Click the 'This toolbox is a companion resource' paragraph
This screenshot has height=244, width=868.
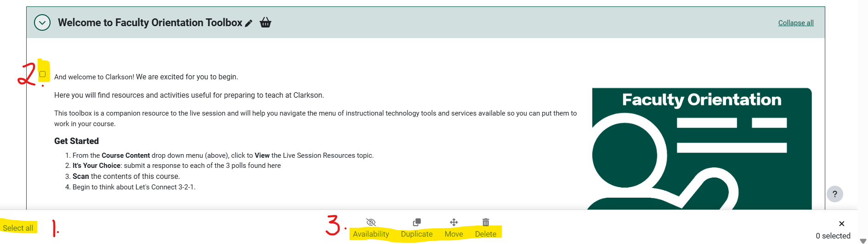[x=316, y=118]
